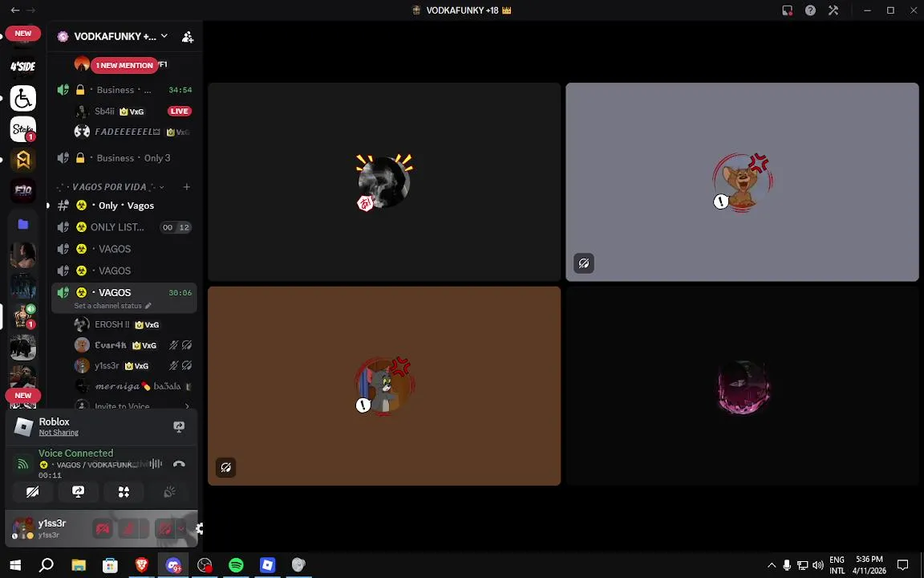Watch Sb4ii's LIVE stream badge
The width and height of the screenshot is (924, 578).
click(179, 111)
